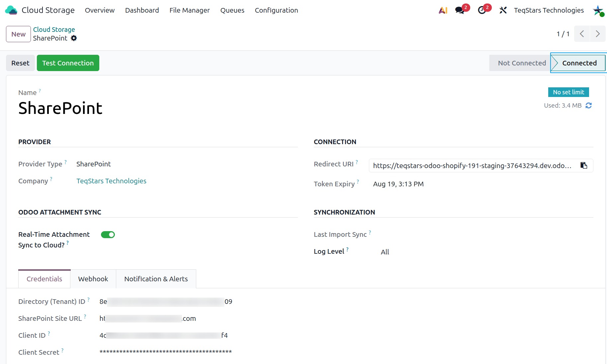Click the Client ID value field
Viewport: 607px width, 364px height.
163,335
